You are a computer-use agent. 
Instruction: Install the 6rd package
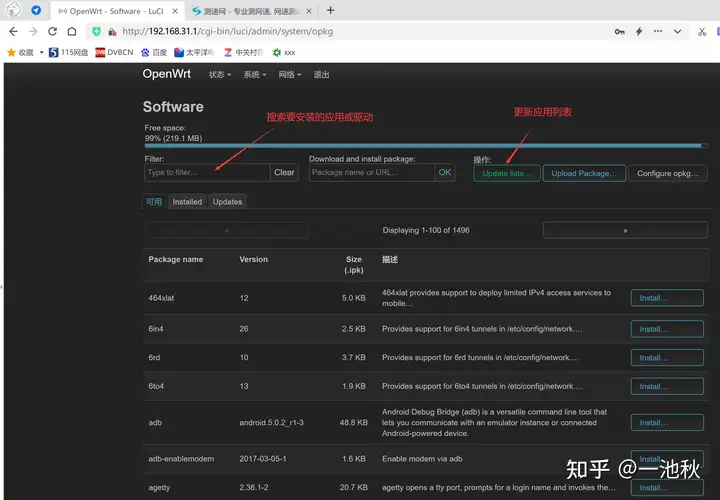pyautogui.click(x=667, y=358)
